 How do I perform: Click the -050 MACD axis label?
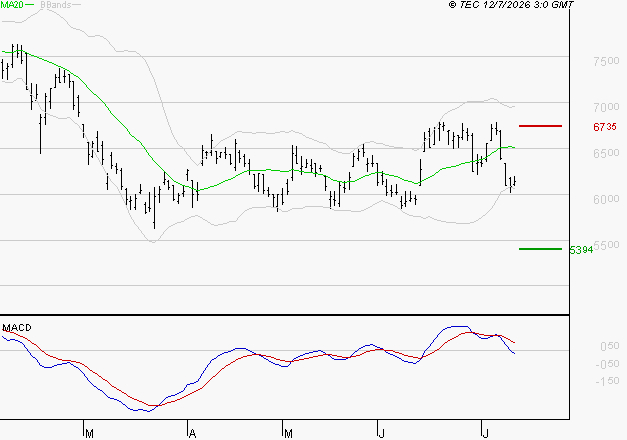(x=607, y=364)
